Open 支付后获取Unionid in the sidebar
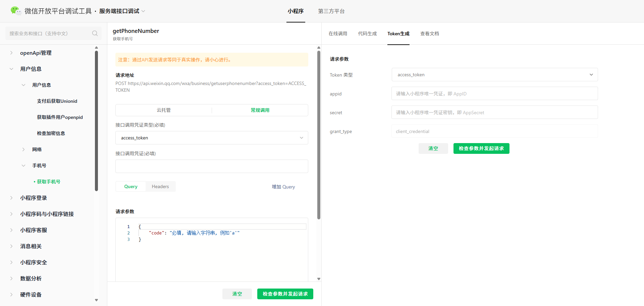The width and height of the screenshot is (644, 306). (x=57, y=101)
